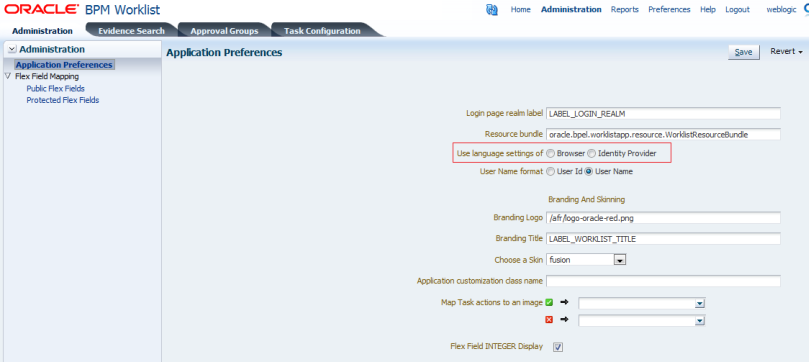The width and height of the screenshot is (809, 362).
Task: Select Identity Provider radio option
Action: tap(591, 153)
